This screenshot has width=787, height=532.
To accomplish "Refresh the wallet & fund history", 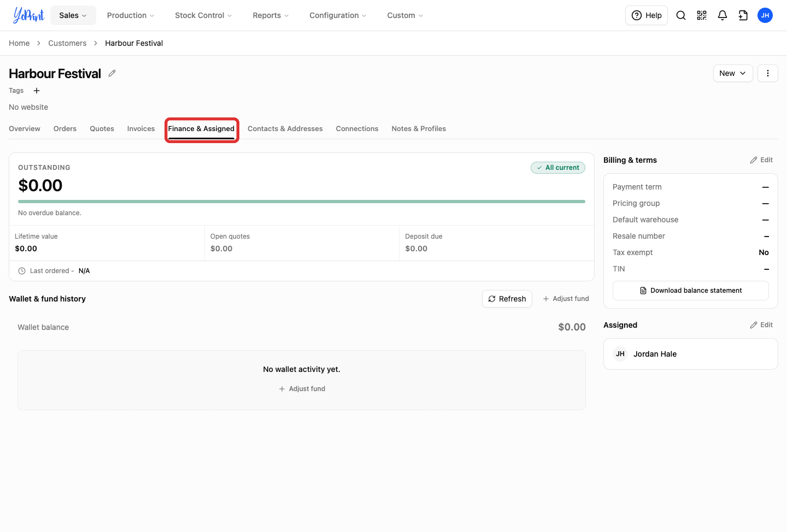I will 507,299.
